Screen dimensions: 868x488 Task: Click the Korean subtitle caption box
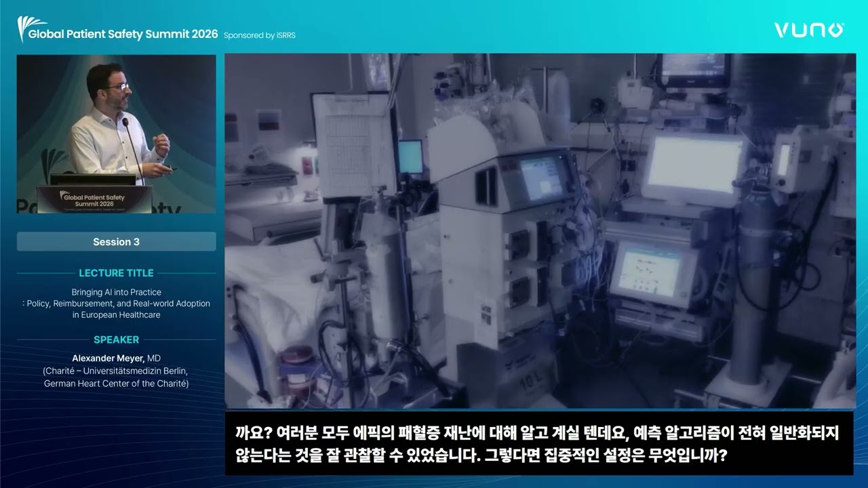[x=539, y=443]
